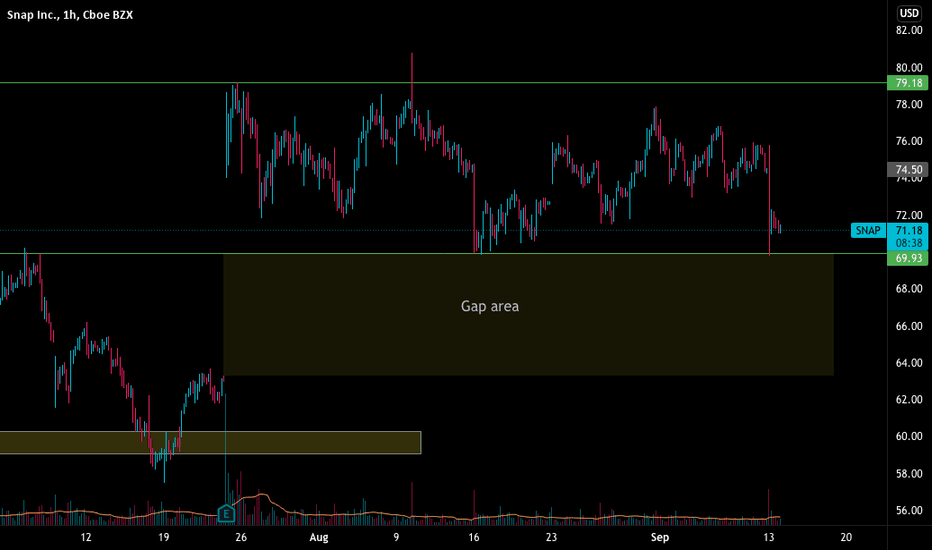Viewport: 932px width, 550px height.
Task: Click the 80.00 price axis label
Action: 909,68
